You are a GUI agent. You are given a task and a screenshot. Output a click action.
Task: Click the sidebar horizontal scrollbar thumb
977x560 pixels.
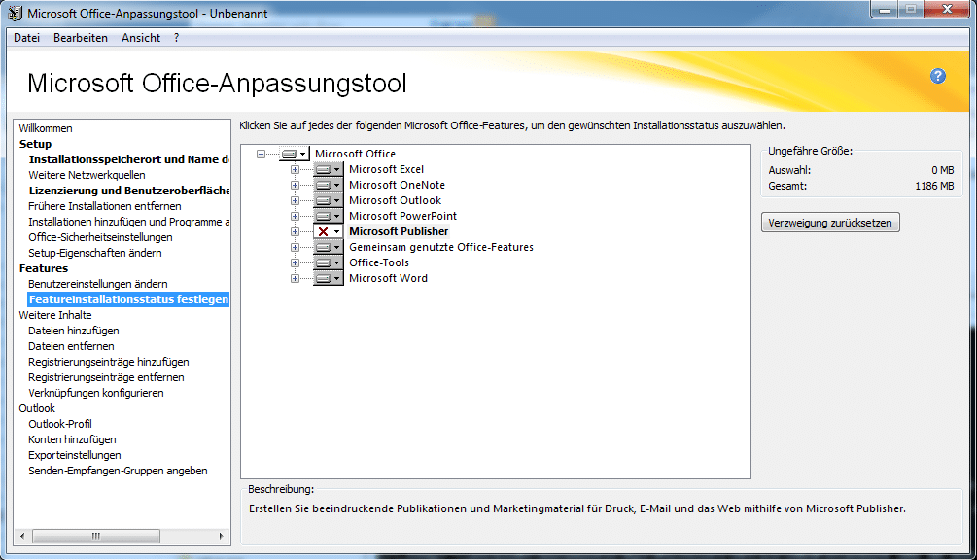click(x=96, y=536)
